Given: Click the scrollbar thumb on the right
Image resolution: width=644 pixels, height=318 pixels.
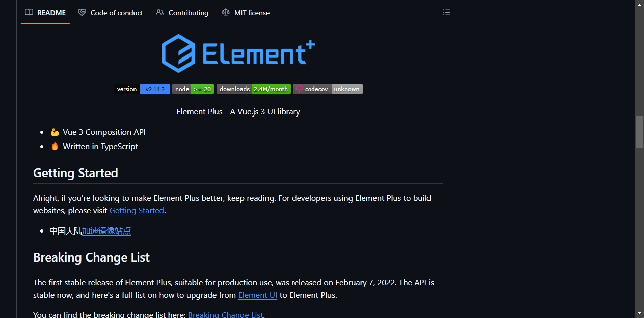Looking at the screenshot, I should (x=639, y=132).
